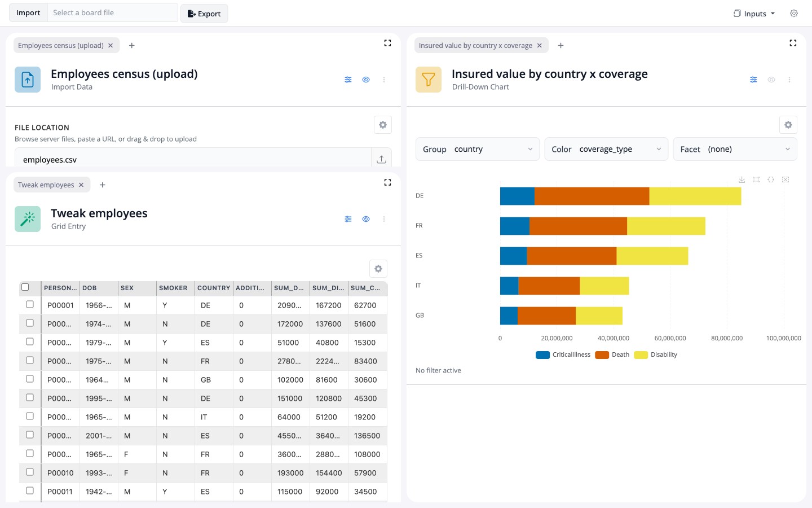Open the Facet (none) dropdown
812x508 pixels.
tap(735, 149)
